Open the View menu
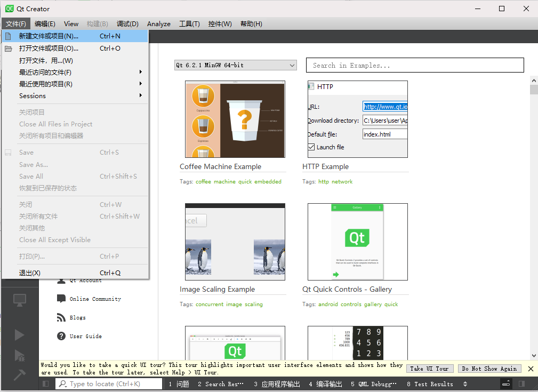This screenshot has width=538, height=392. point(71,23)
